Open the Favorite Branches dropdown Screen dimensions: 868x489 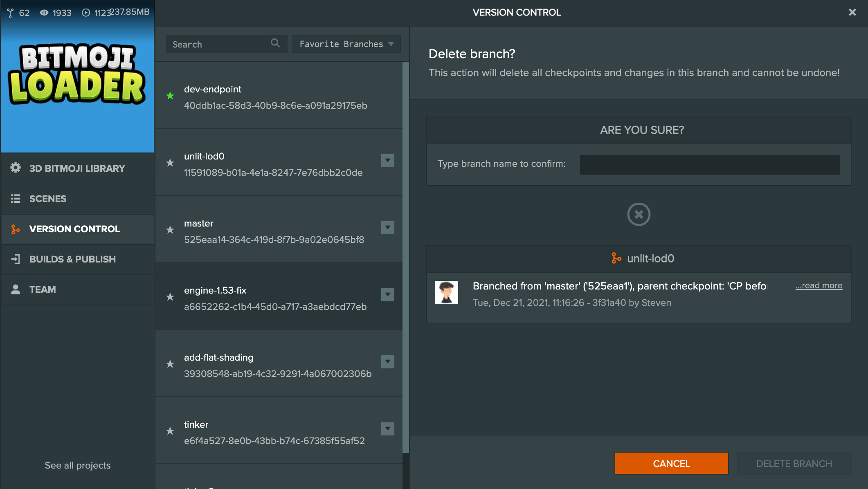(346, 44)
